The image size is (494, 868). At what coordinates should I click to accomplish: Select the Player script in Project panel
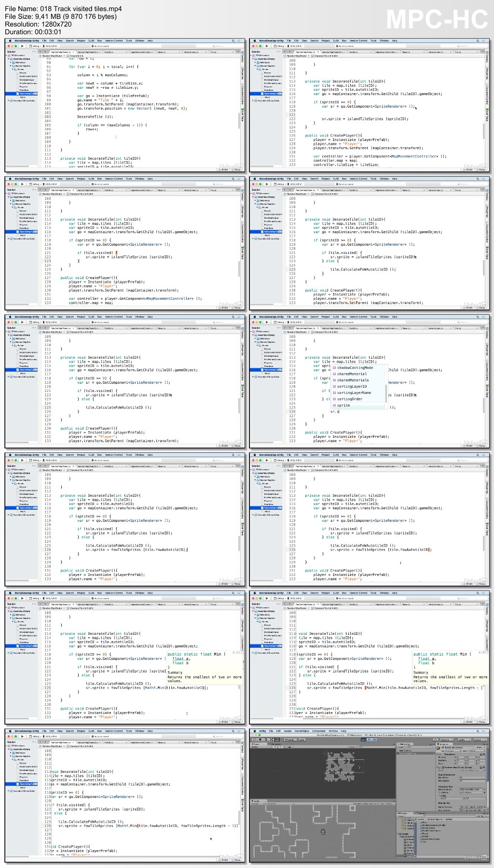425,834
